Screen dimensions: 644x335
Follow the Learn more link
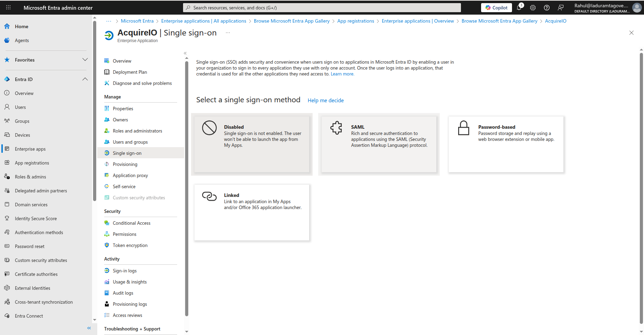click(x=342, y=74)
